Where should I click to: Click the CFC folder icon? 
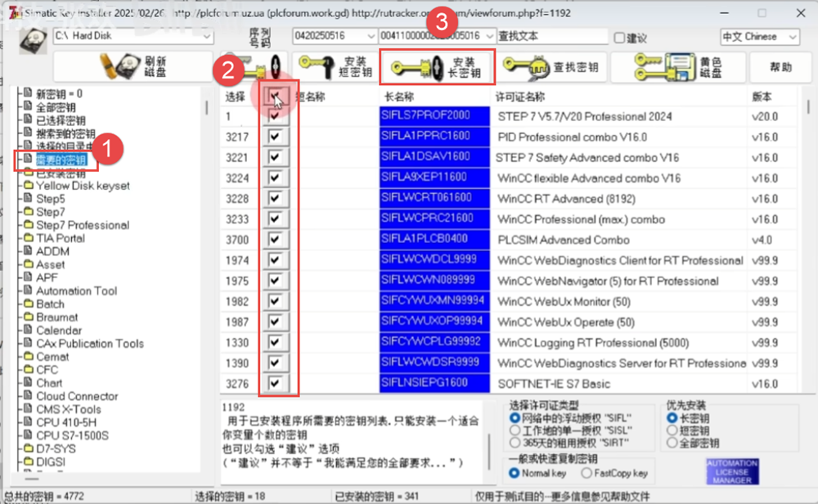tap(28, 369)
